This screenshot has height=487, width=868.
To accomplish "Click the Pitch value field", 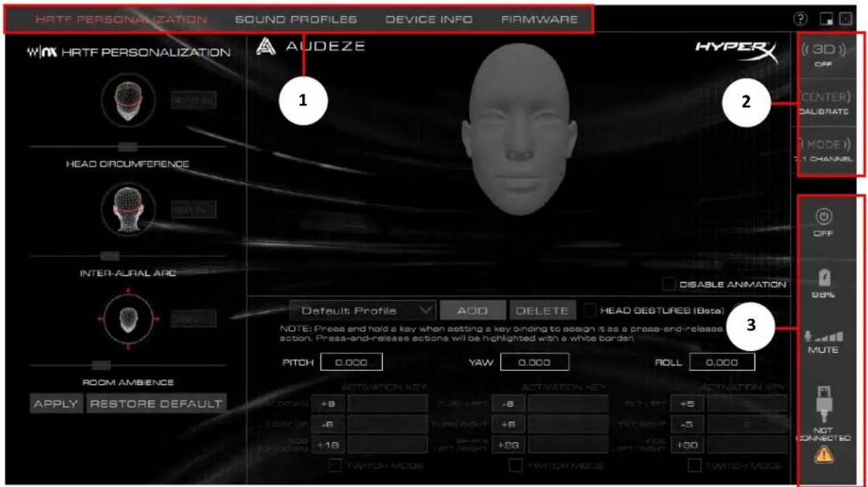I will click(x=351, y=362).
